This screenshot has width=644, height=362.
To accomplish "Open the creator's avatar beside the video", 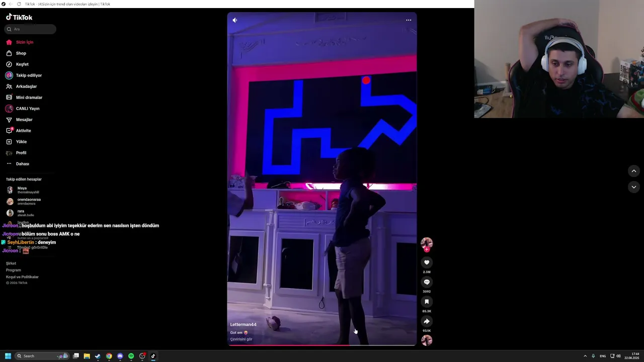I will (427, 243).
